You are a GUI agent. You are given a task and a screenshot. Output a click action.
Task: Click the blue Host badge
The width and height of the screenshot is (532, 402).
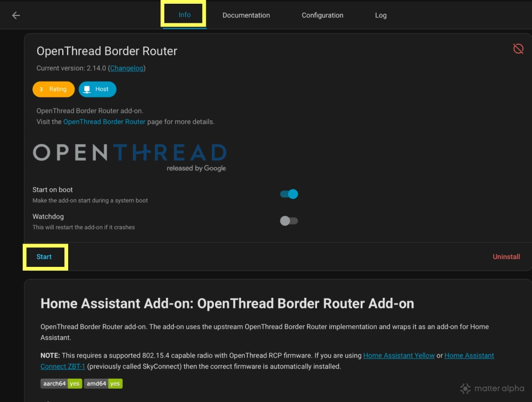pyautogui.click(x=97, y=89)
